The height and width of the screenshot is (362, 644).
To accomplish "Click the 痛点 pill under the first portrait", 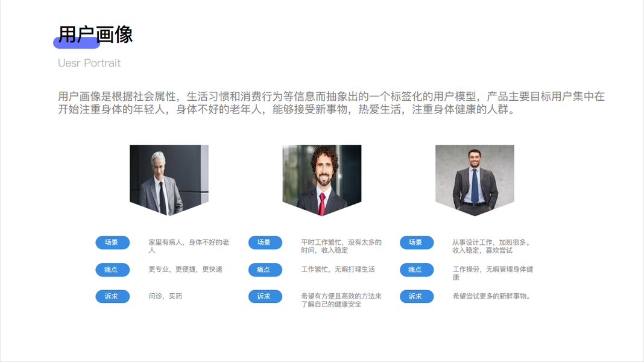I will [x=113, y=270].
